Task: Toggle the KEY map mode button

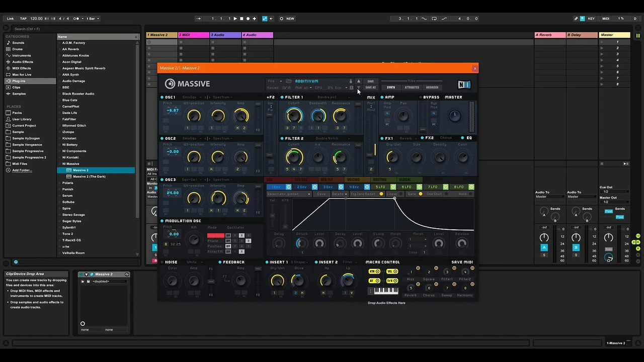Action: pos(591,19)
